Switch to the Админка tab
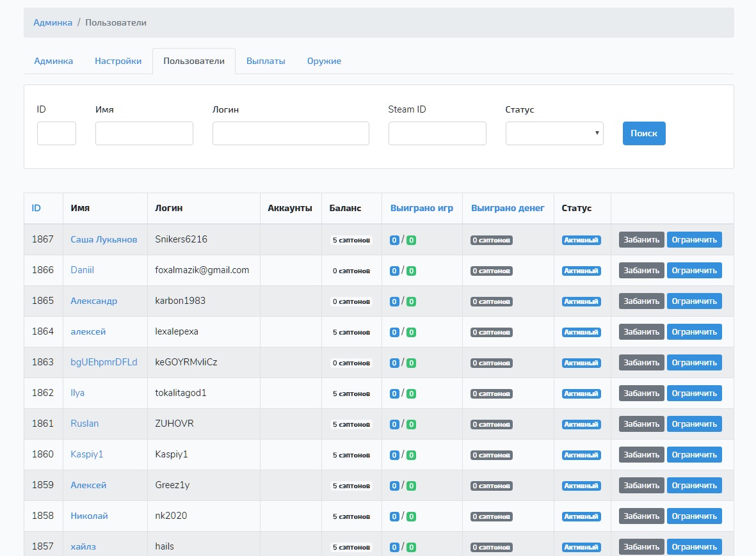The width and height of the screenshot is (756, 556). click(x=54, y=61)
